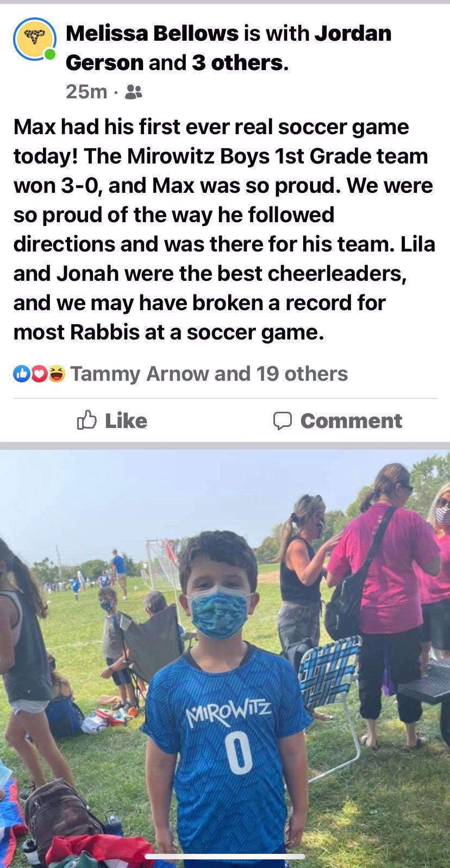
Task: Tap the Like button label
Action: coord(126,420)
